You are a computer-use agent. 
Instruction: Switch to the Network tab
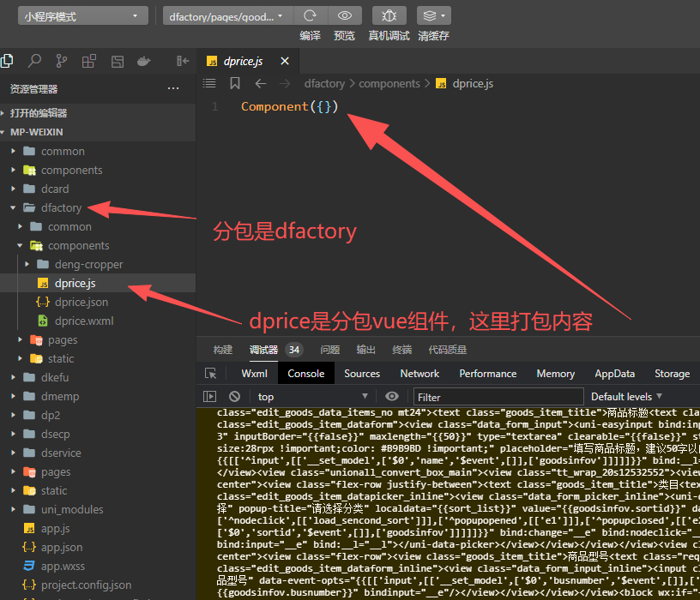[419, 374]
